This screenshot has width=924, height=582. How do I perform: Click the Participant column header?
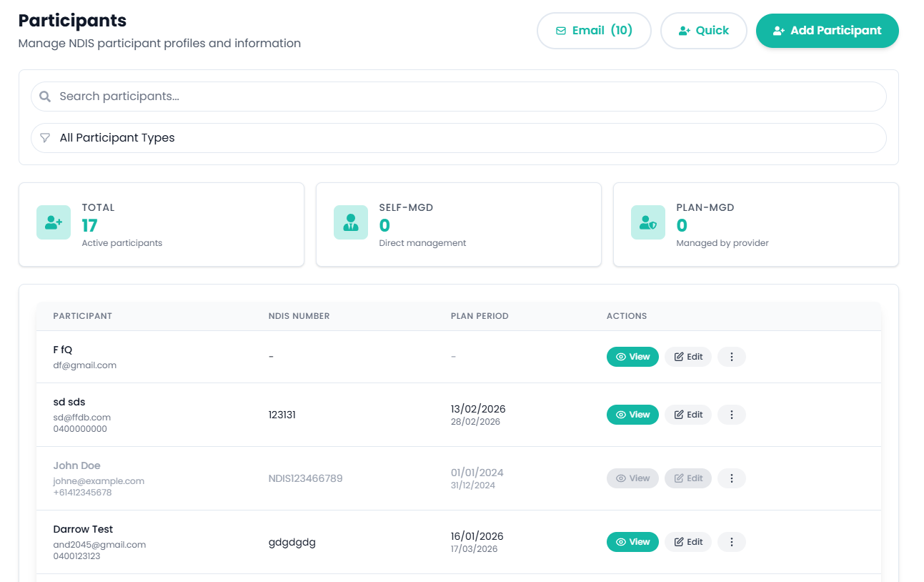tap(82, 316)
